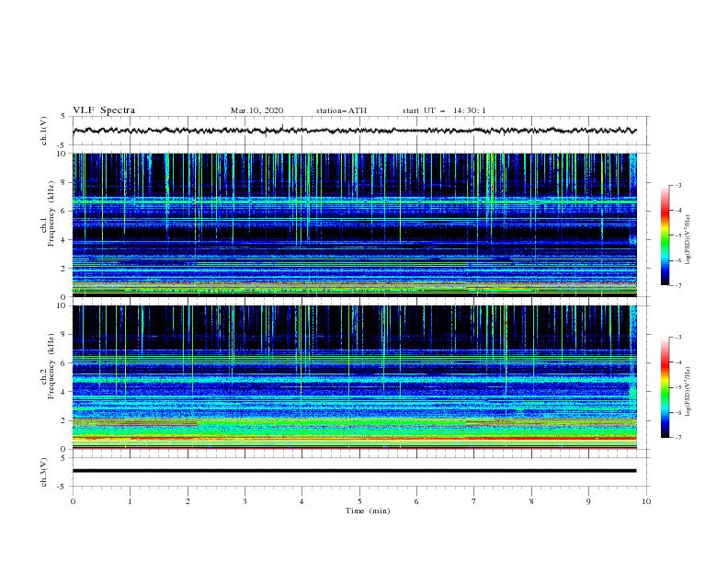
Task: Click the lower PSD color scale bar
Action: 665,387
